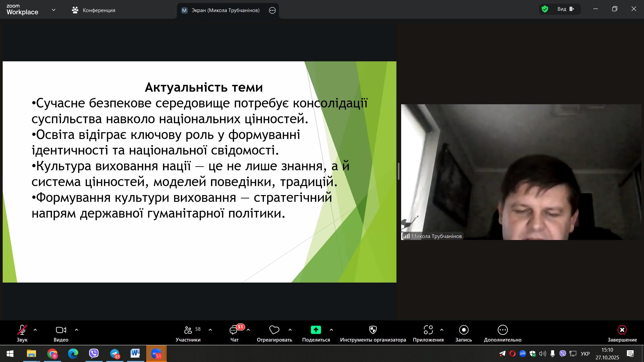Click the More options icon
644x362 pixels.
[502, 330]
